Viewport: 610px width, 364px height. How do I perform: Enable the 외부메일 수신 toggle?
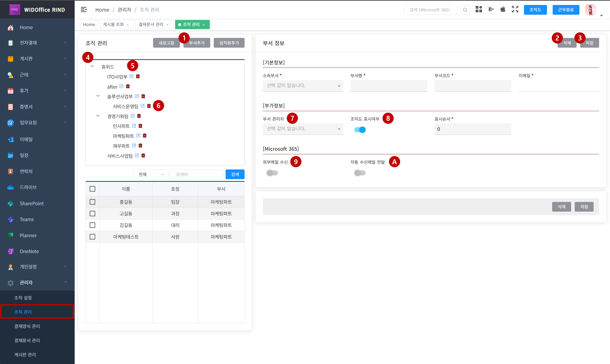pyautogui.click(x=272, y=173)
